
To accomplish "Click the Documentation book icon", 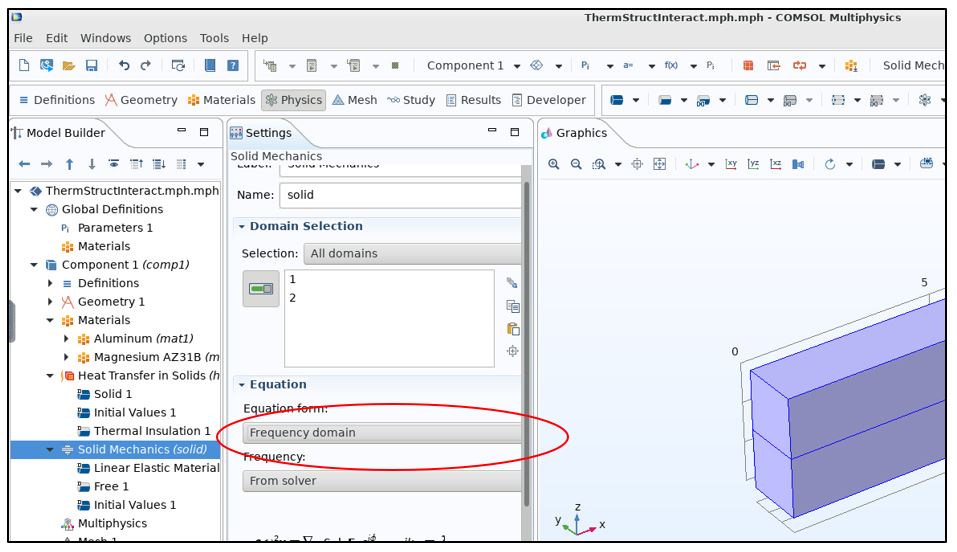I will click(210, 65).
